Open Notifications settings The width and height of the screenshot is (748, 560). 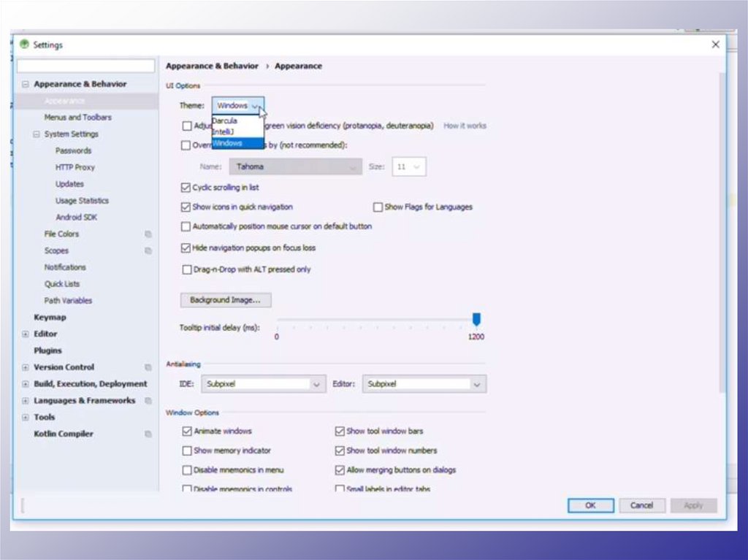tap(65, 267)
